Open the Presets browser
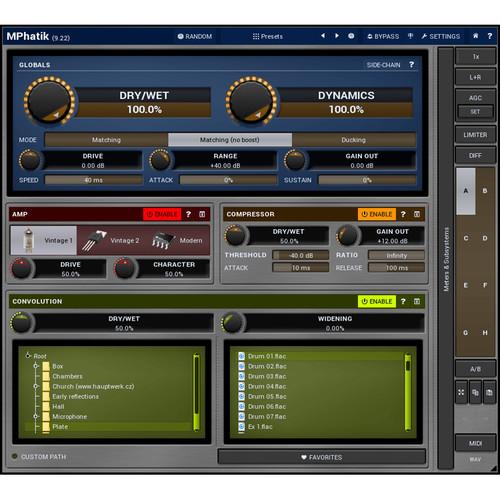This screenshot has height=500, width=500. (268, 36)
